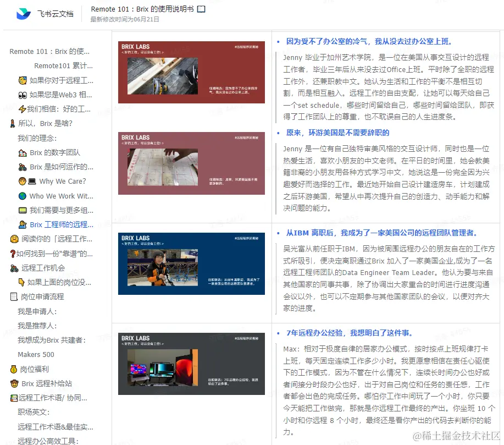Click the Feishu Docs logo icon
The width and height of the screenshot is (504, 445).
[x=24, y=14]
